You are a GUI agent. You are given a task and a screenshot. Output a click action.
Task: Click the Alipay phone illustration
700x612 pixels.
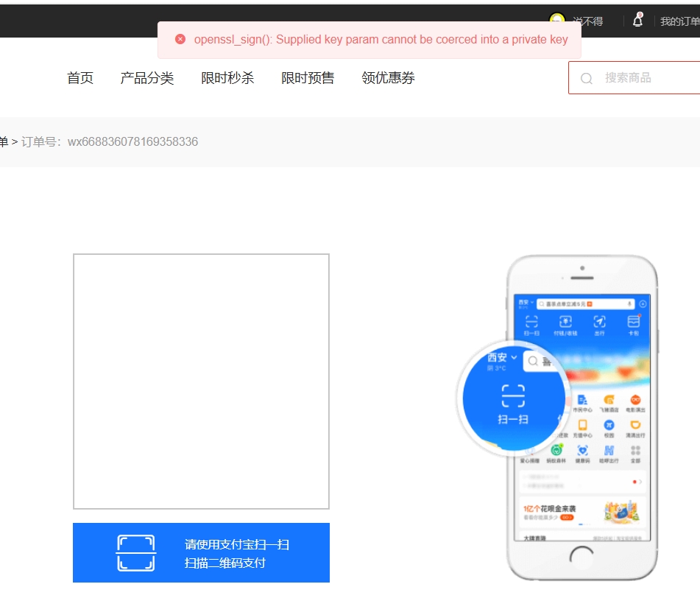pyautogui.click(x=558, y=418)
